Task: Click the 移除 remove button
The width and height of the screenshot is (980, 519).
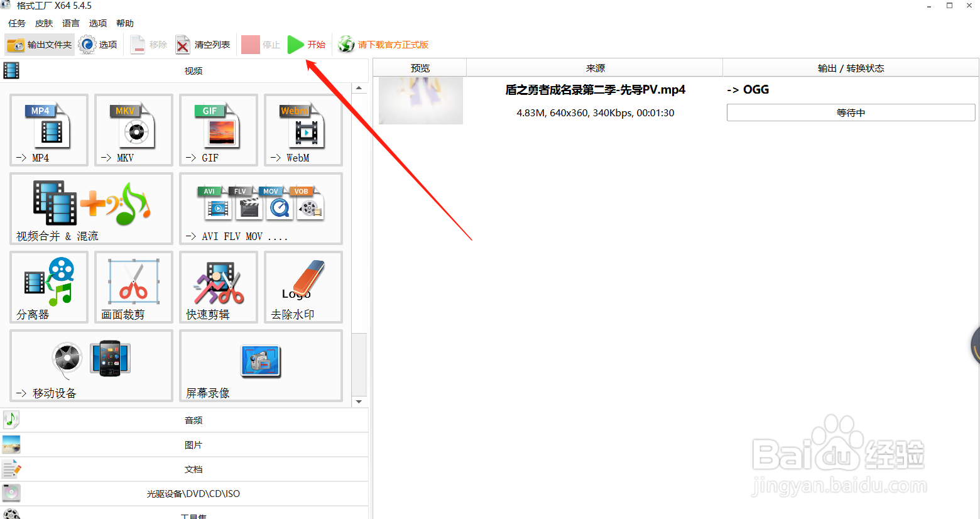Action: pyautogui.click(x=149, y=45)
